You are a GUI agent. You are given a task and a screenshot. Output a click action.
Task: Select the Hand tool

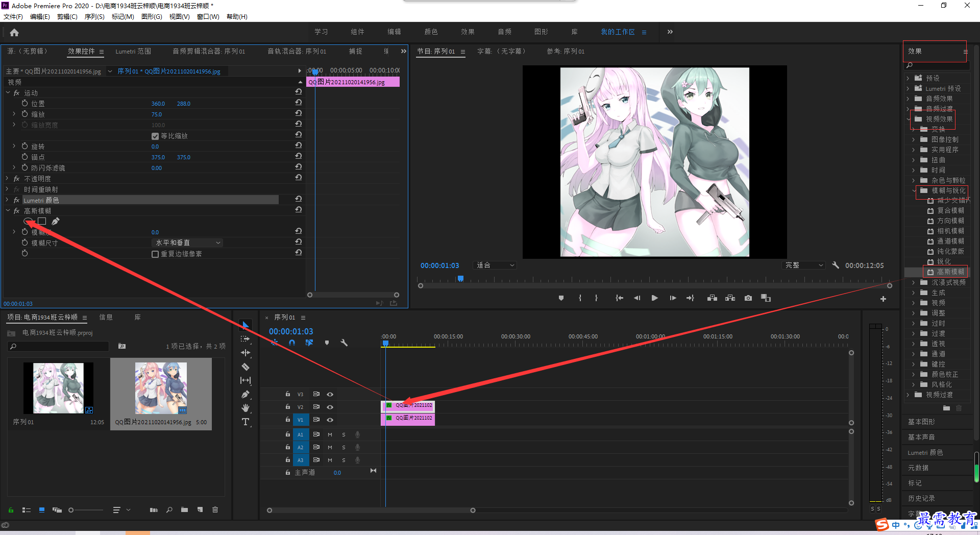[x=246, y=408]
